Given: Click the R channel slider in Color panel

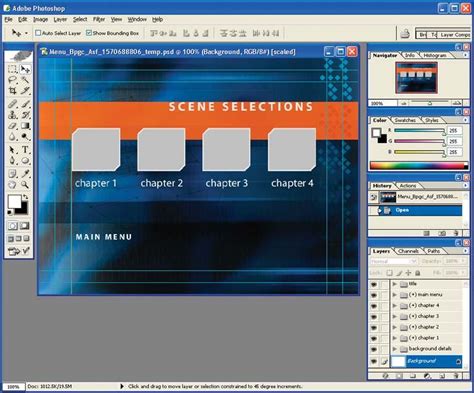Looking at the screenshot, I should pyautogui.click(x=419, y=131).
